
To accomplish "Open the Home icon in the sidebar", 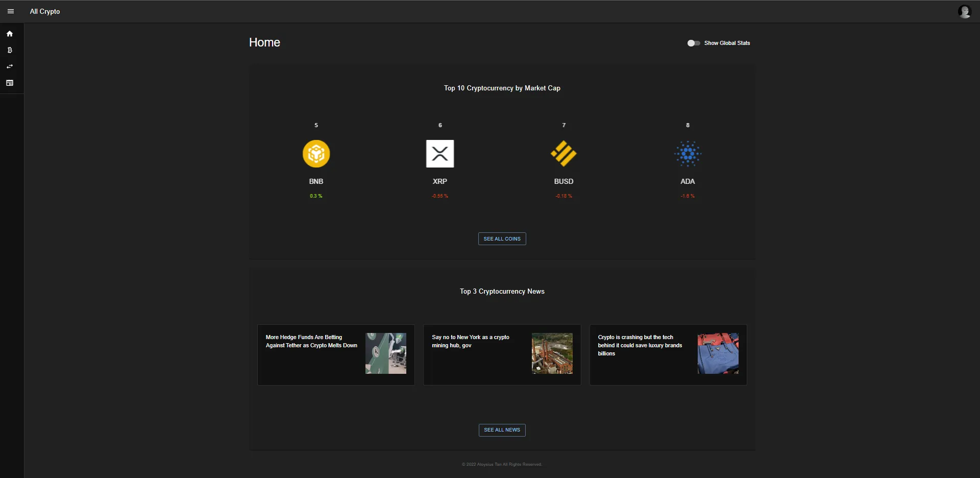I will click(x=10, y=33).
